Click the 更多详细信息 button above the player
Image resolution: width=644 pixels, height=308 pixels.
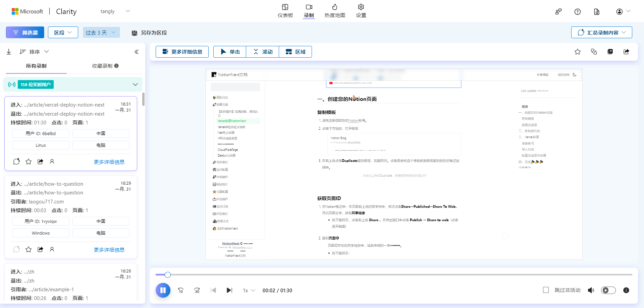coord(182,52)
